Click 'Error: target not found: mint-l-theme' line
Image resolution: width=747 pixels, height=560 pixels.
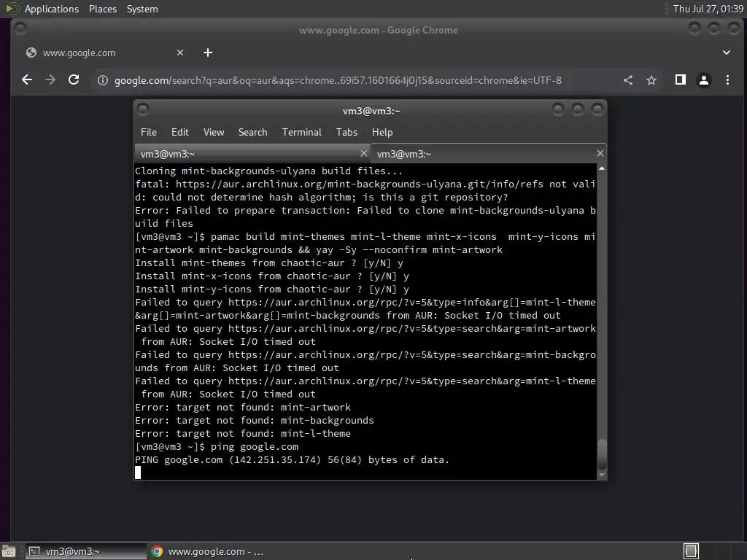(x=243, y=433)
